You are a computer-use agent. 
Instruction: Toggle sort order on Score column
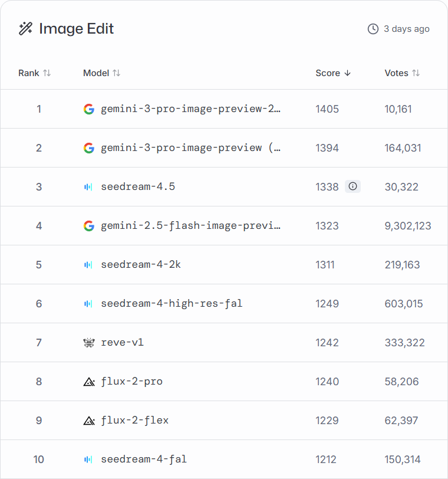333,73
